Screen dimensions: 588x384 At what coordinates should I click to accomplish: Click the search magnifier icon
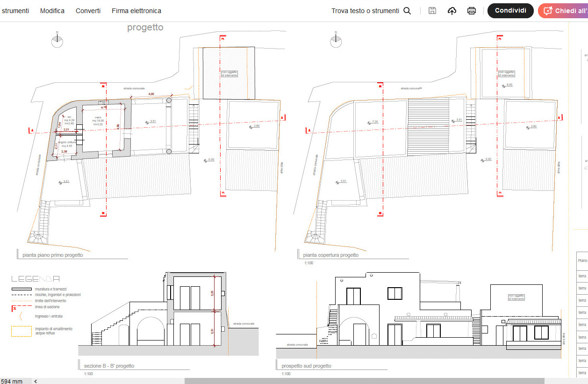click(x=407, y=11)
